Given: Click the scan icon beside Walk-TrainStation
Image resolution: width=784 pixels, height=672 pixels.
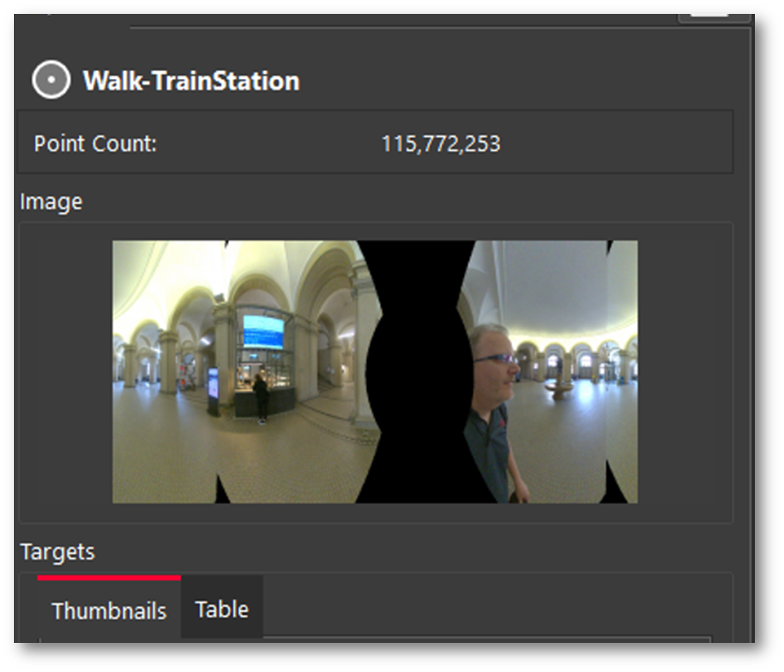Looking at the screenshot, I should 51,80.
